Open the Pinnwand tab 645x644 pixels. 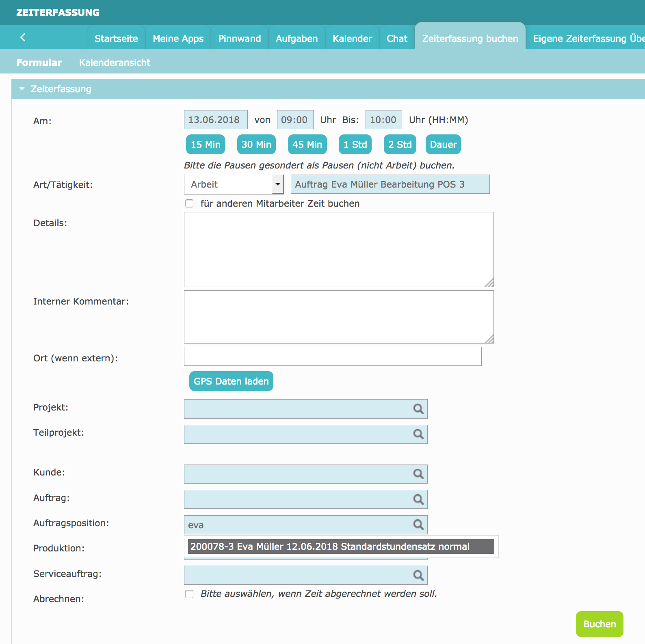[240, 39]
